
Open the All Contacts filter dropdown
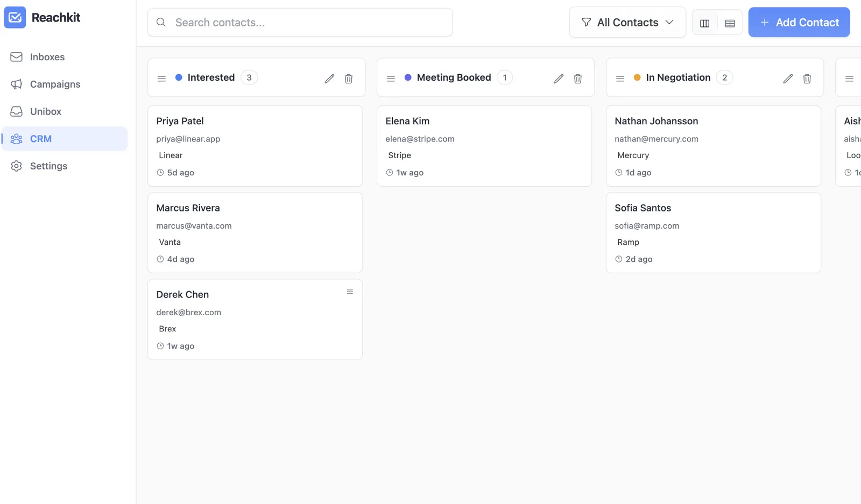[x=627, y=23]
